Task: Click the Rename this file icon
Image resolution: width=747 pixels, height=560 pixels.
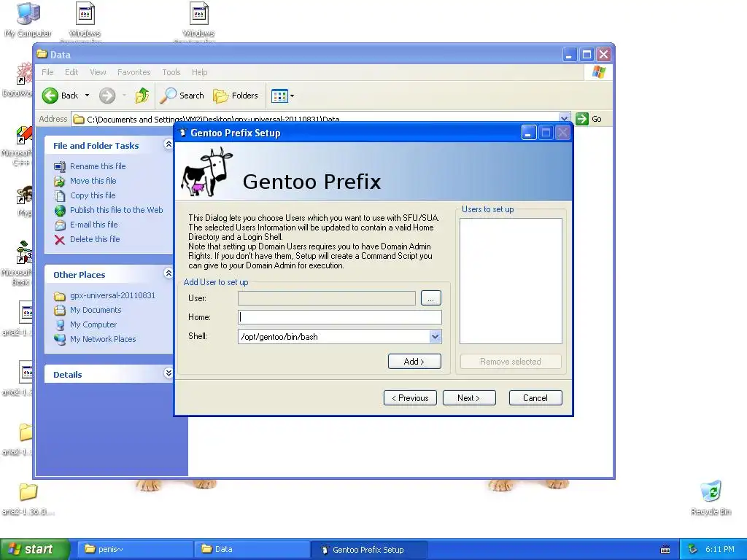Action: (x=60, y=167)
